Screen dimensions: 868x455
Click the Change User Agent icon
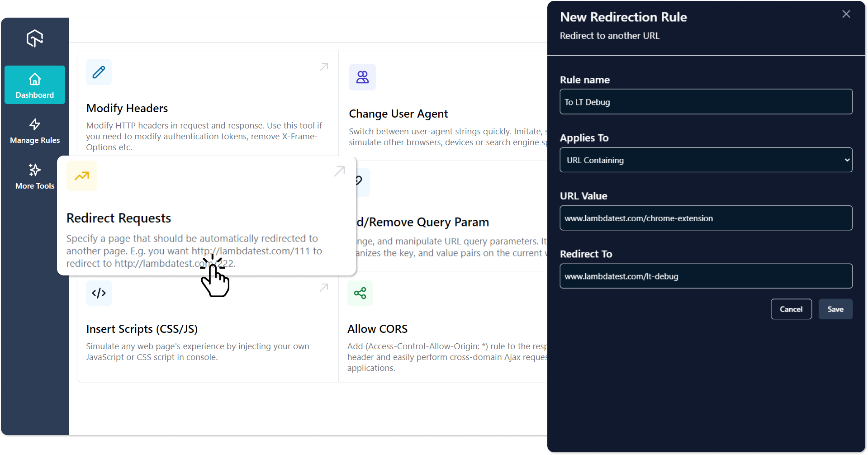point(362,77)
